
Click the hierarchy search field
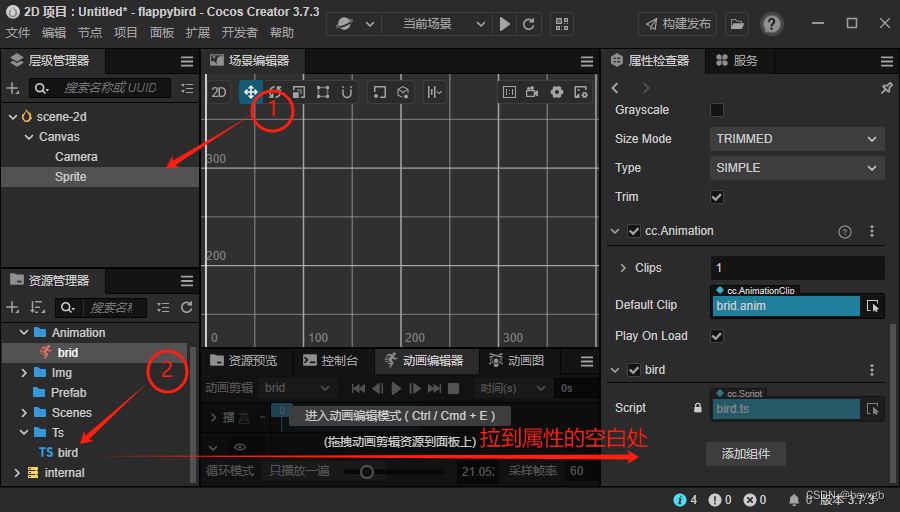point(100,88)
